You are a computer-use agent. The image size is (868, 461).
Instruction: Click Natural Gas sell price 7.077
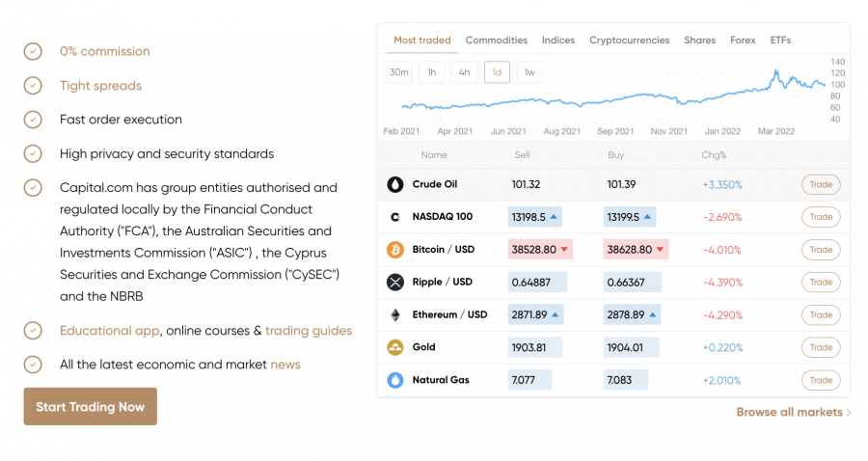pyautogui.click(x=529, y=380)
